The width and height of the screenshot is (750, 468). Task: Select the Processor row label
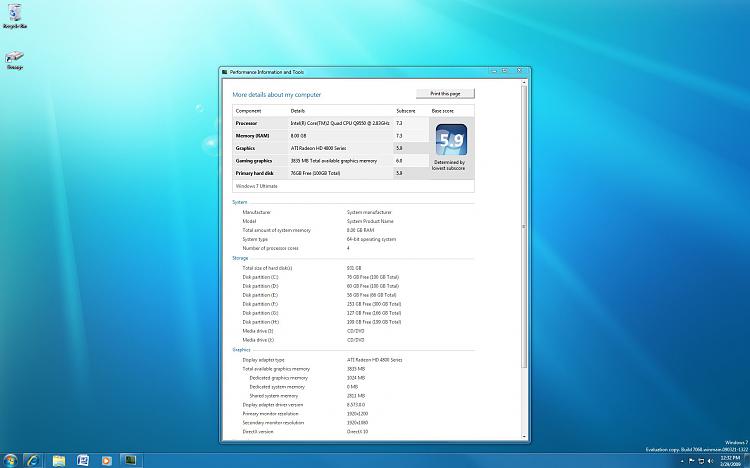click(246, 123)
